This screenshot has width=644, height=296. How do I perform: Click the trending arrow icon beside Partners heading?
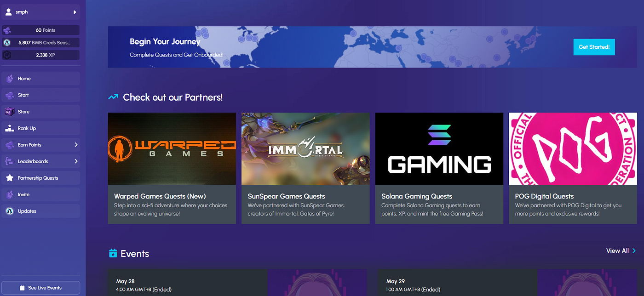coord(113,97)
